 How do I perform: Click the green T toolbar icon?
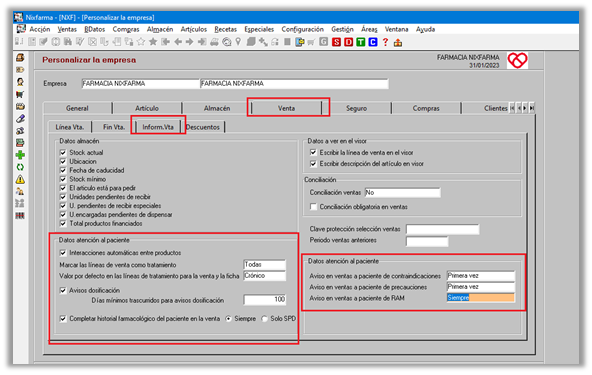click(x=361, y=42)
